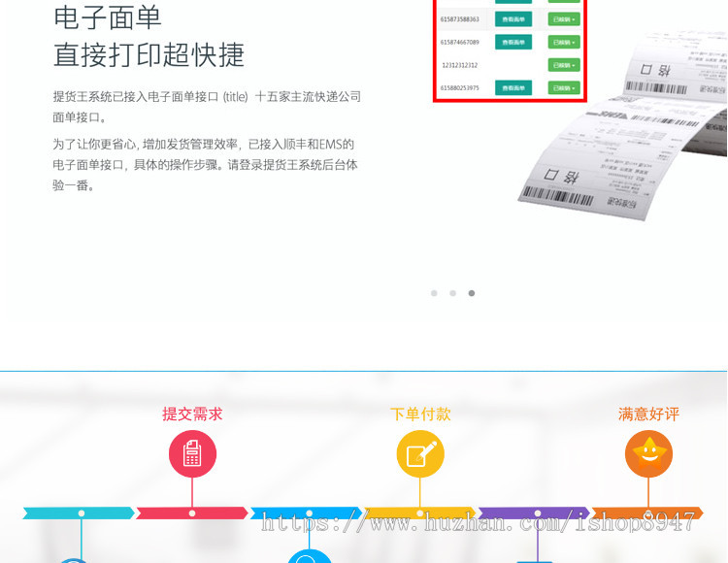Click the 电子面单 heading

click(107, 17)
